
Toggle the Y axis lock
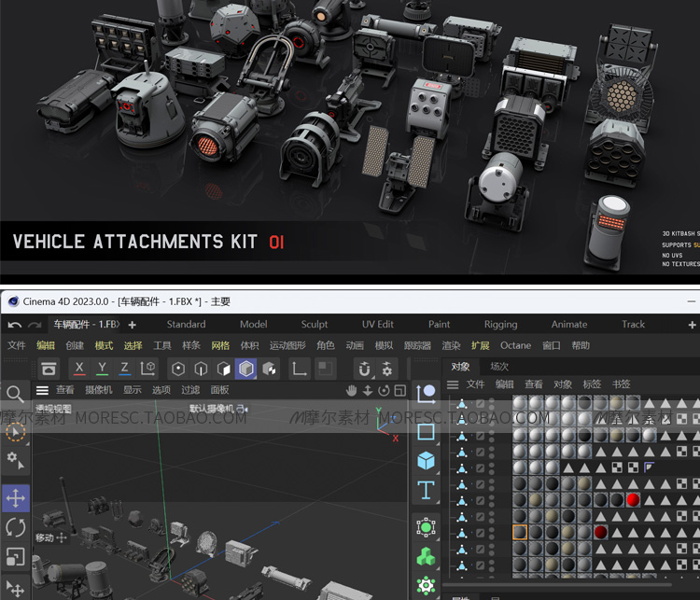103,369
